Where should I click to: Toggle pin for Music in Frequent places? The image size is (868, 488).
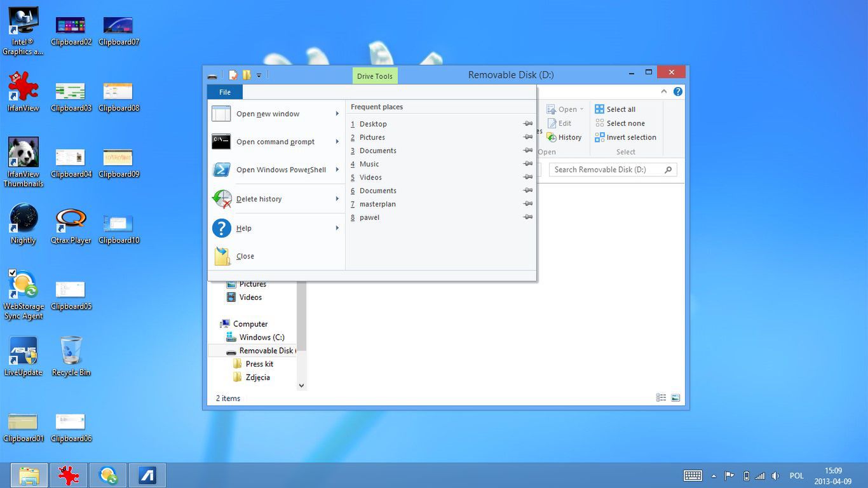click(x=527, y=164)
